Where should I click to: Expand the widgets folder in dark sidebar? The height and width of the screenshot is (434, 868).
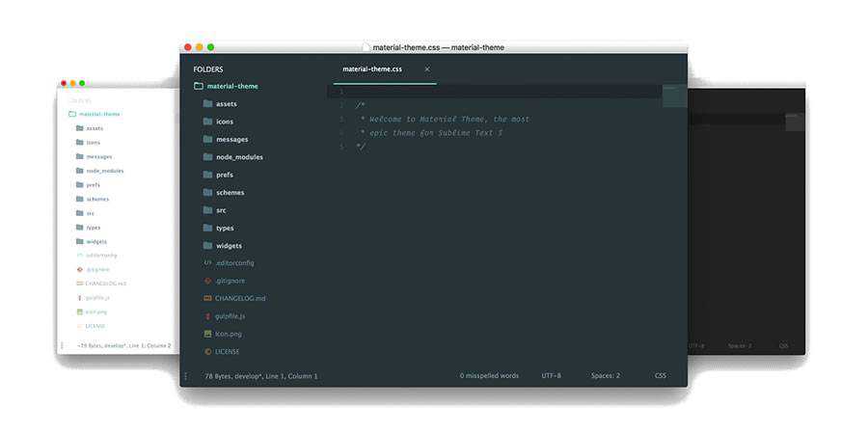(229, 245)
